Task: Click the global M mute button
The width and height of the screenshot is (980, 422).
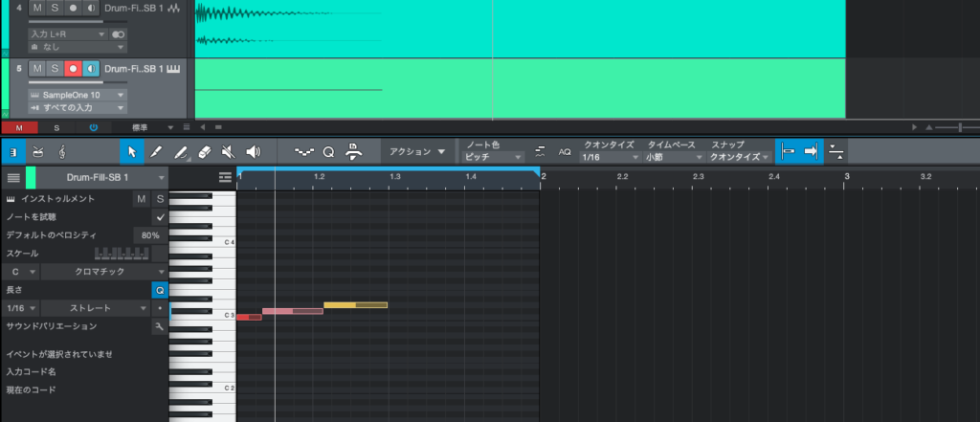Action: (19, 127)
